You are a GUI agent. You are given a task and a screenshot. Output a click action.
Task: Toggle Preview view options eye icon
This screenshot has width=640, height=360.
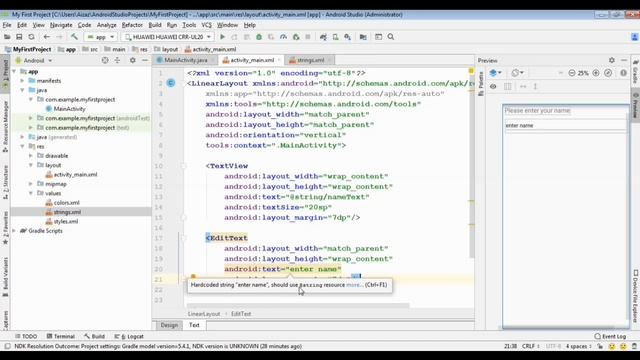(493, 87)
